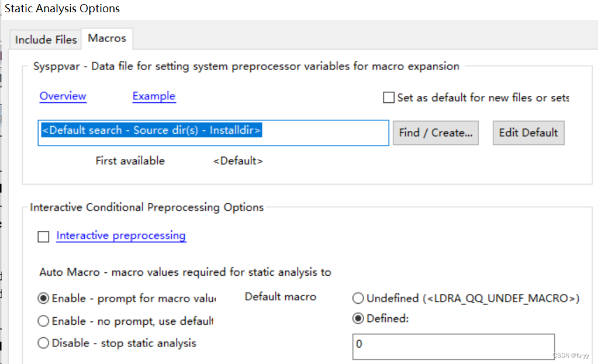Click the <Default> value under the path field

pyautogui.click(x=238, y=161)
